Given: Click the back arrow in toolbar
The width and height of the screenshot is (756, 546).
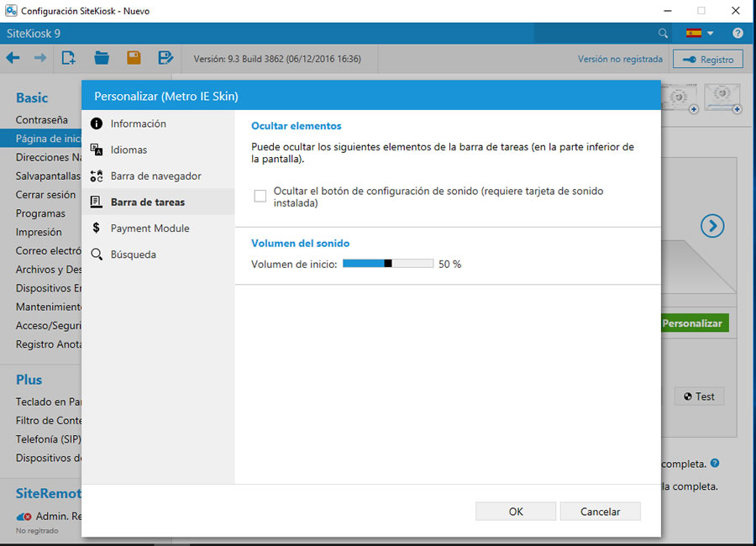Looking at the screenshot, I should pos(13,58).
